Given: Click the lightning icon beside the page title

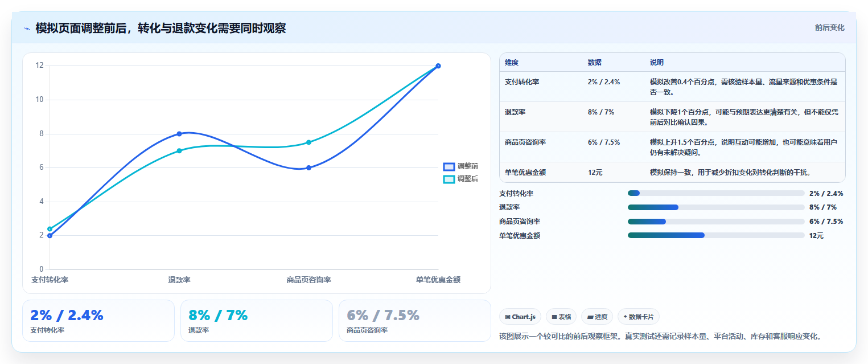Looking at the screenshot, I should 27,28.
